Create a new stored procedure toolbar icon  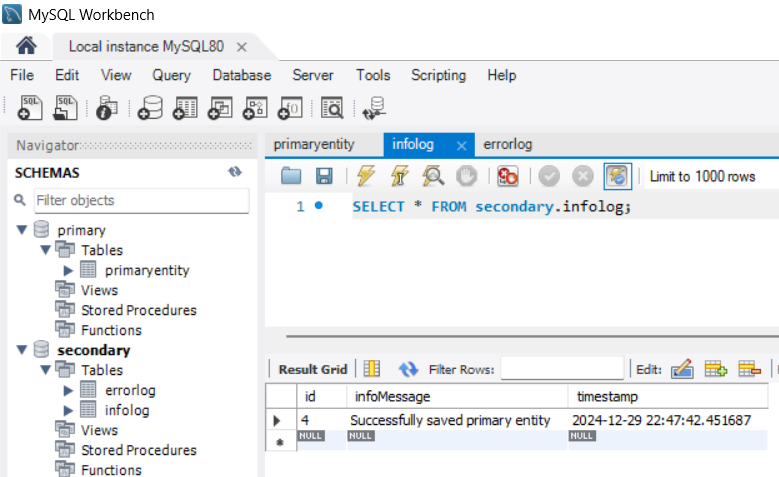[255, 108]
